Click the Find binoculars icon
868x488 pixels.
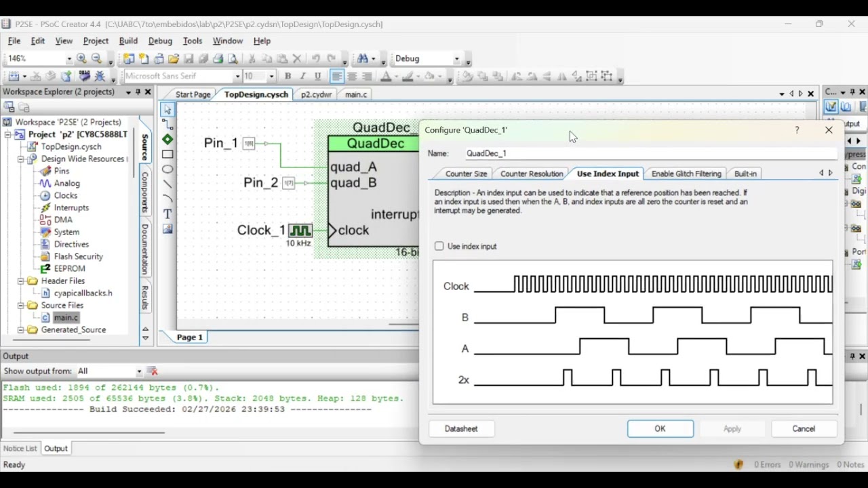362,59
